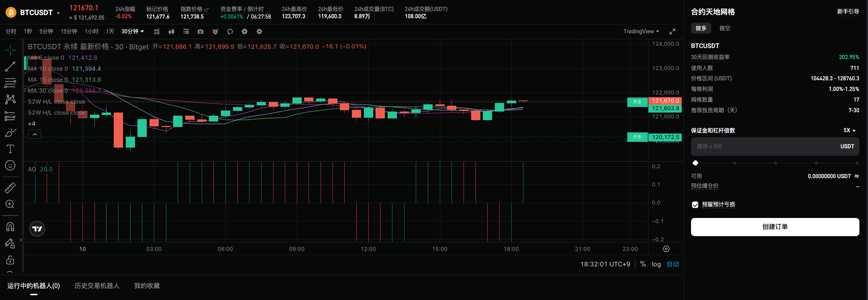Select the 分时 time interval
The width and height of the screenshot is (868, 300).
pyautogui.click(x=11, y=32)
